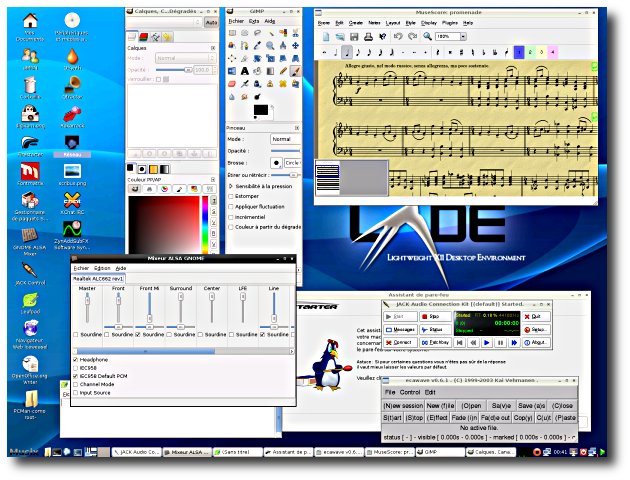Click the (N)ew session button in ecawave
Image resolution: width=630 pixels, height=480 pixels.
click(x=403, y=406)
